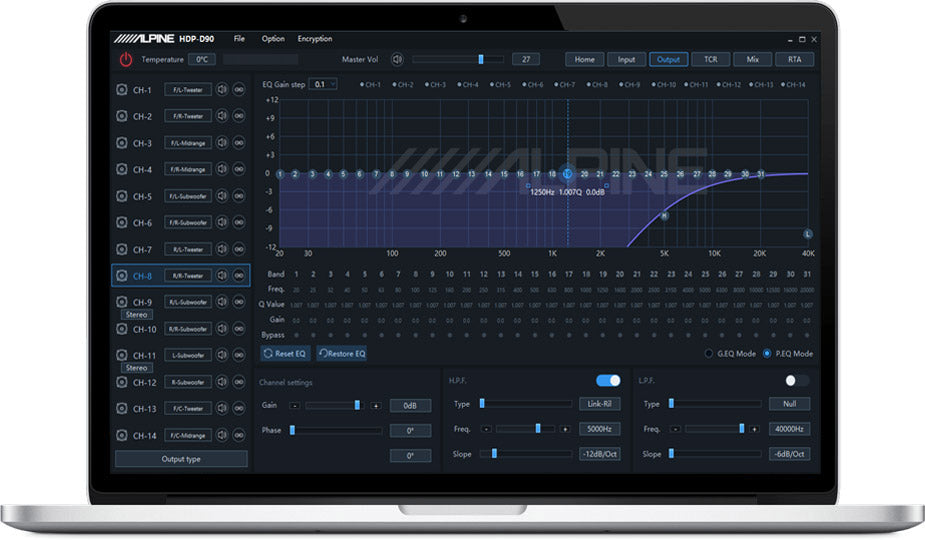
Task: Select P.EQ Mode radio button
Action: coord(767,354)
